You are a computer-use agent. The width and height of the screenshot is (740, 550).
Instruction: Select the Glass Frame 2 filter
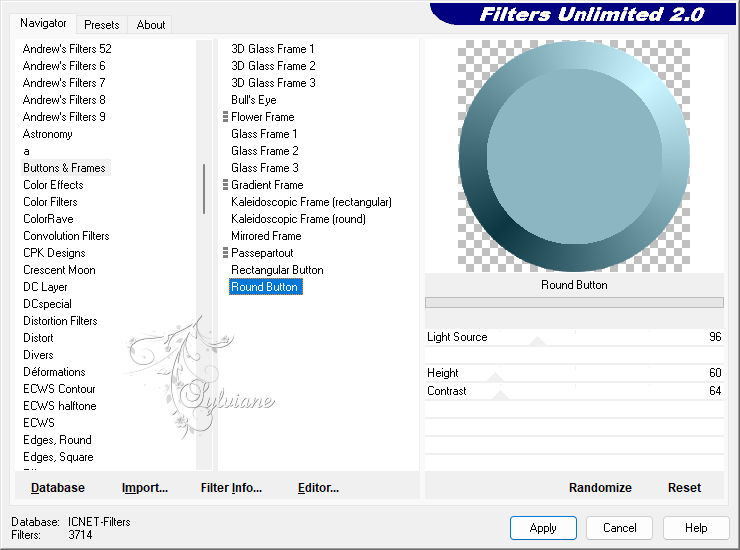[x=265, y=151]
